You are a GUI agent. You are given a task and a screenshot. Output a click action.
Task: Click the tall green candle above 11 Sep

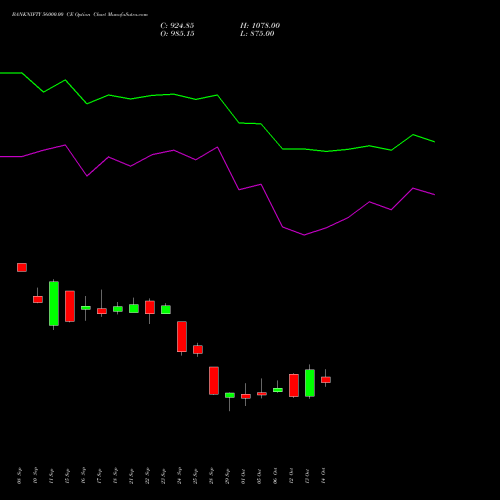[54, 303]
